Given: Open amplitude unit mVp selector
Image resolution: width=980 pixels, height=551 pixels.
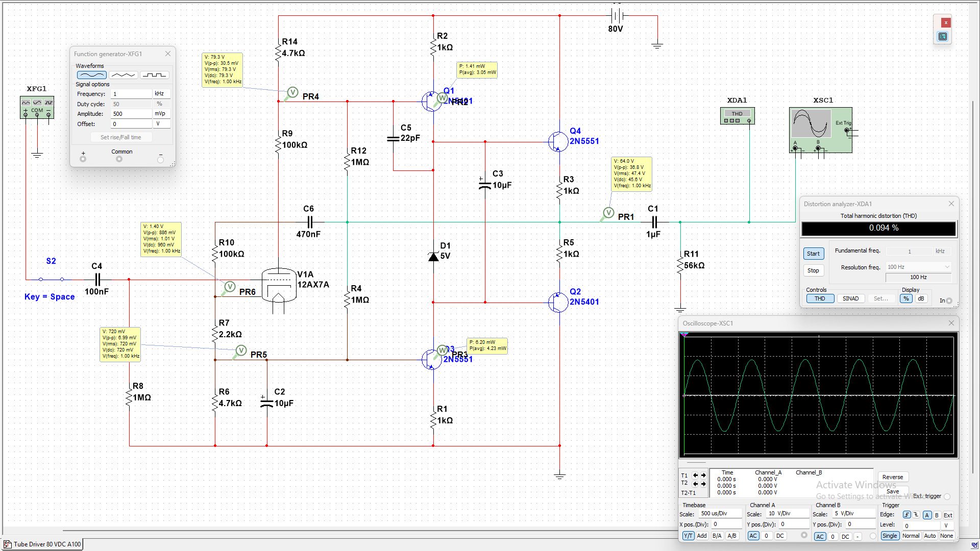Looking at the screenshot, I should pos(161,114).
